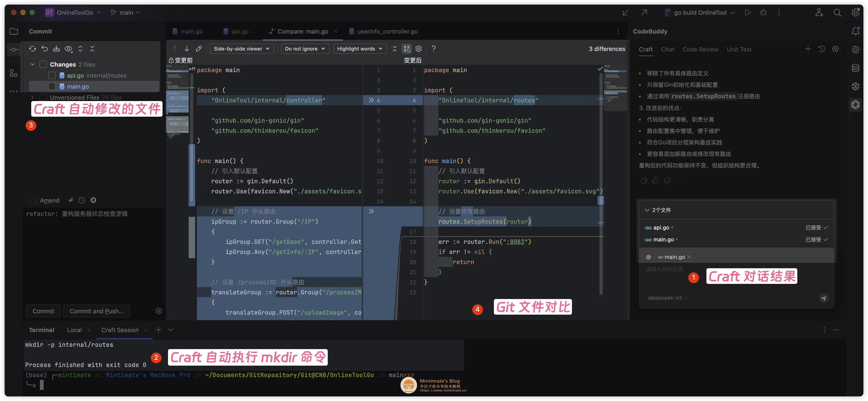Toggle synchronize scrolling icon in diff viewer
Screen dimensions: 868x401
click(407, 48)
